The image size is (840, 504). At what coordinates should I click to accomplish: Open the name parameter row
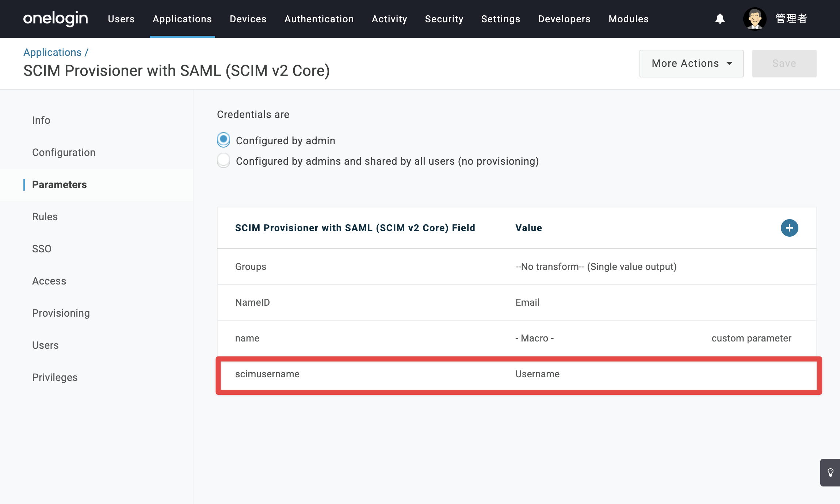pos(517,338)
